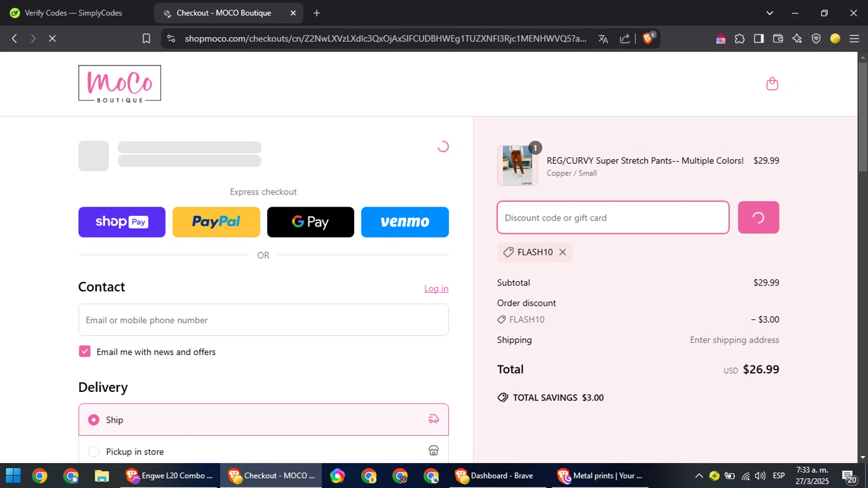This screenshot has width=868, height=488.
Task: Open the tab search dropdown arrow
Action: tap(770, 13)
